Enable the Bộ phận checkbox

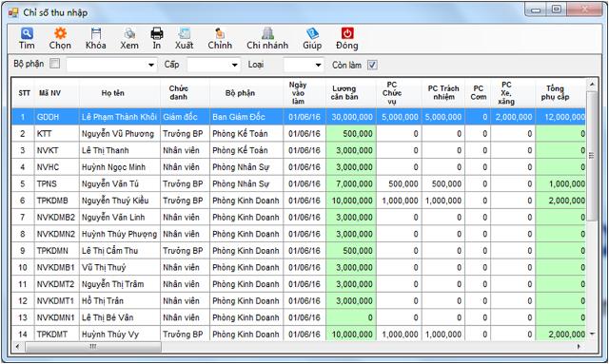(x=55, y=64)
